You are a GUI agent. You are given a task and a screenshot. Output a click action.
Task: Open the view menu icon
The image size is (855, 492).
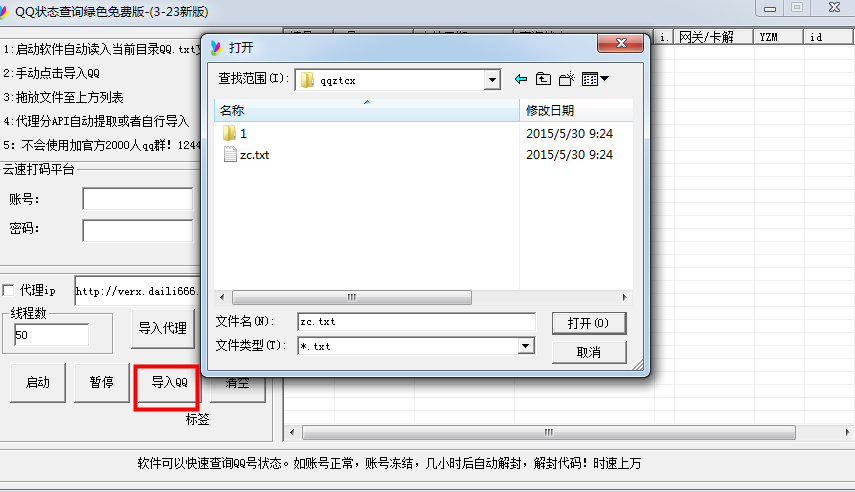[590, 80]
